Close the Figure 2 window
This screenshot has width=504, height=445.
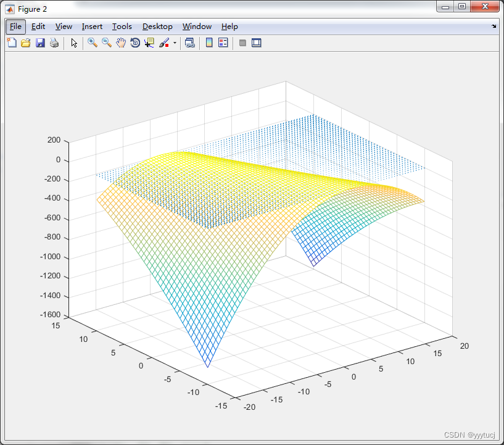click(485, 6)
